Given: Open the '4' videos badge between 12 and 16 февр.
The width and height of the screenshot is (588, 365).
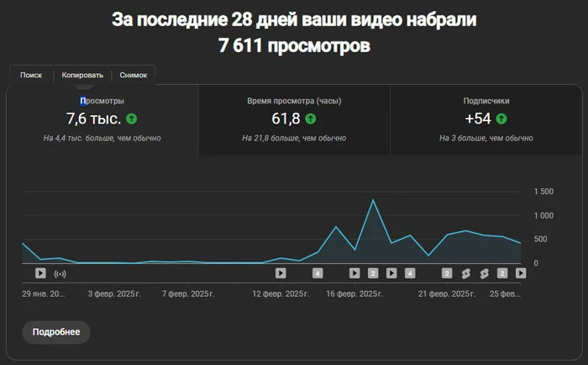Looking at the screenshot, I should [318, 273].
